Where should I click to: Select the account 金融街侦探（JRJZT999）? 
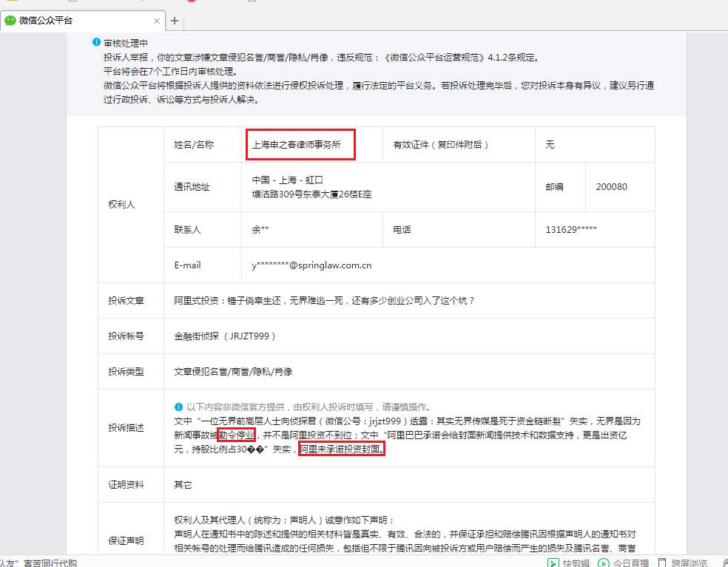225,336
